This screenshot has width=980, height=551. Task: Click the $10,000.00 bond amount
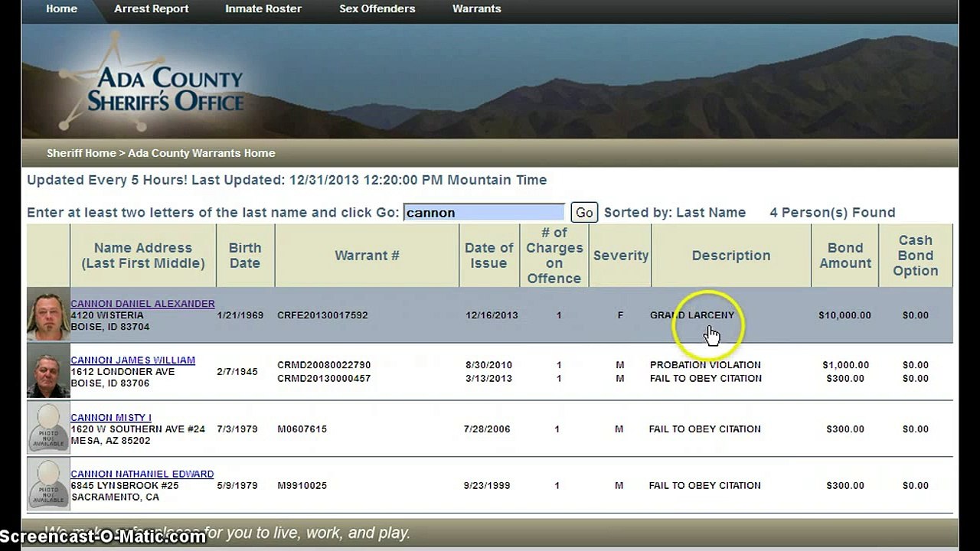[844, 315]
